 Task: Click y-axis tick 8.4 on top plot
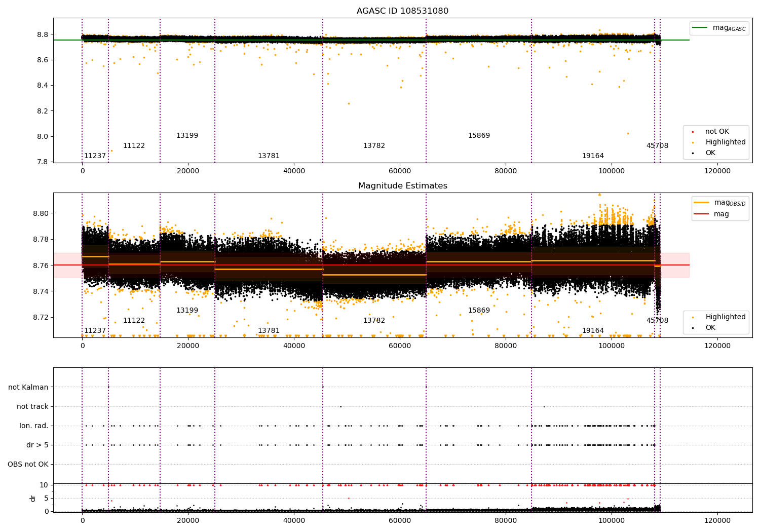(43, 86)
